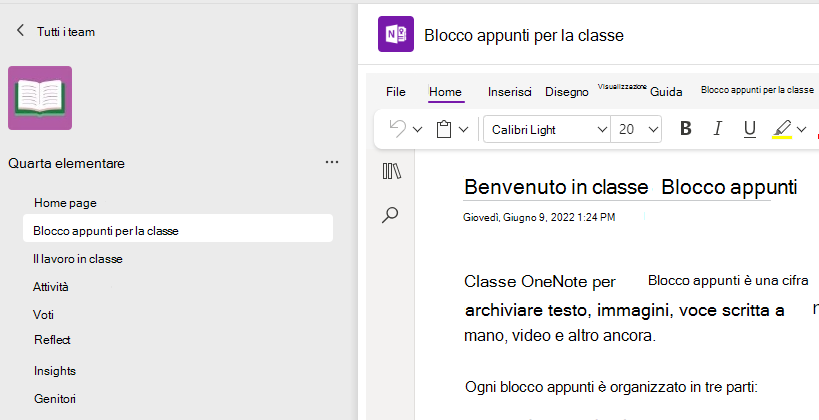Switch to the Visualizzazione ribbon tab
Image resolution: width=819 pixels, height=420 pixels.
[x=622, y=87]
